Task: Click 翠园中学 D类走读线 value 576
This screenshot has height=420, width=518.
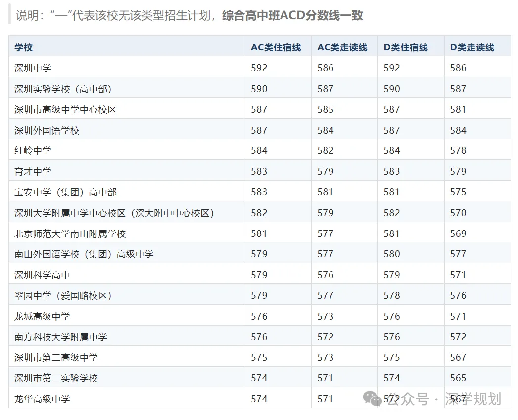Action: point(458,296)
